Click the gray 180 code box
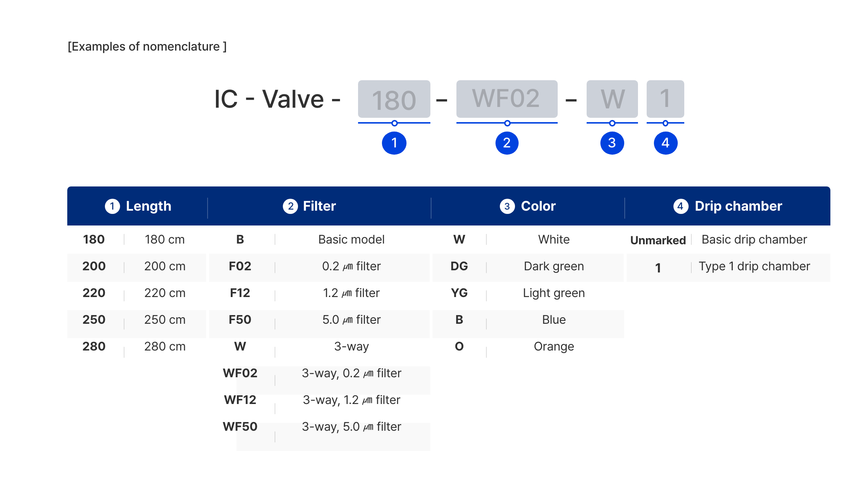Screen dimensions: 868x490 394,99
